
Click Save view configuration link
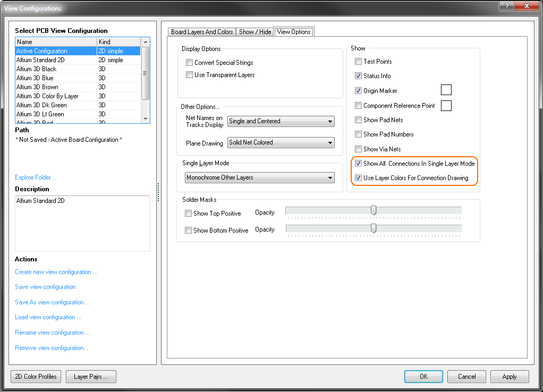click(45, 287)
